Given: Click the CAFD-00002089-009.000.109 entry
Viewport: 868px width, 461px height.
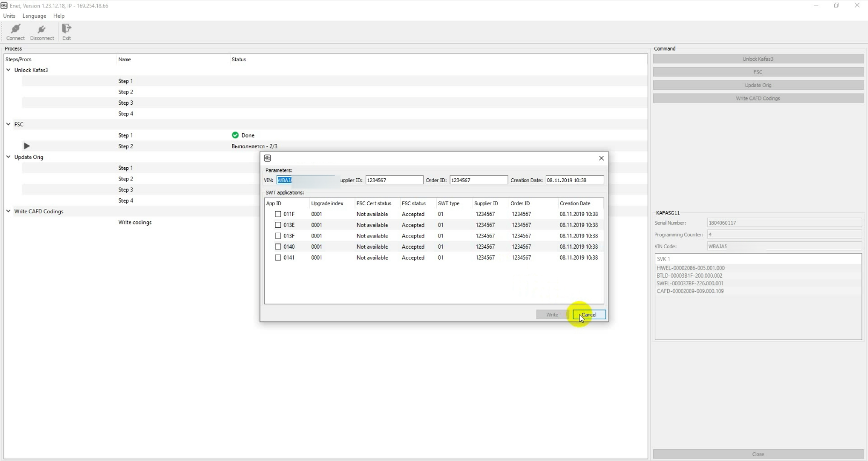Looking at the screenshot, I should [x=690, y=291].
